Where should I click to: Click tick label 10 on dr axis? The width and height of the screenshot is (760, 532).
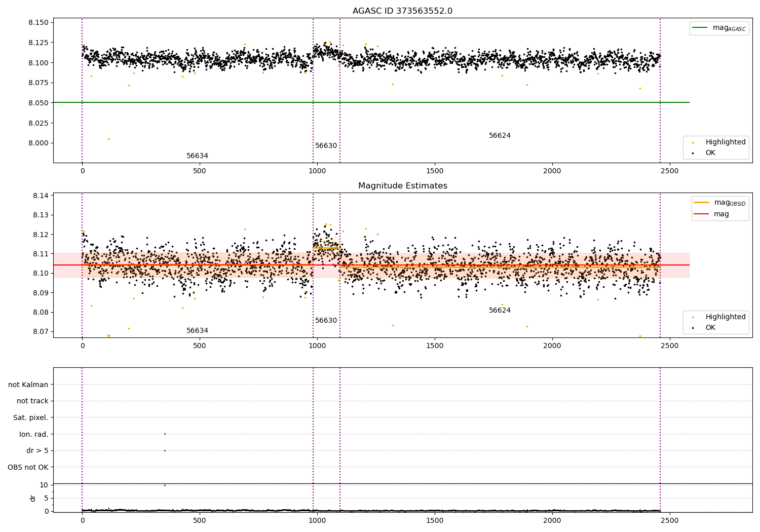coord(44,485)
